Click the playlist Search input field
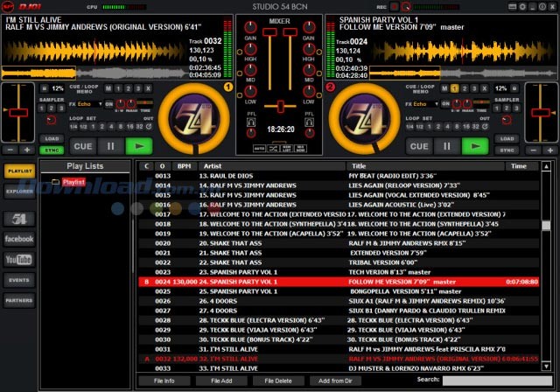 497,381
